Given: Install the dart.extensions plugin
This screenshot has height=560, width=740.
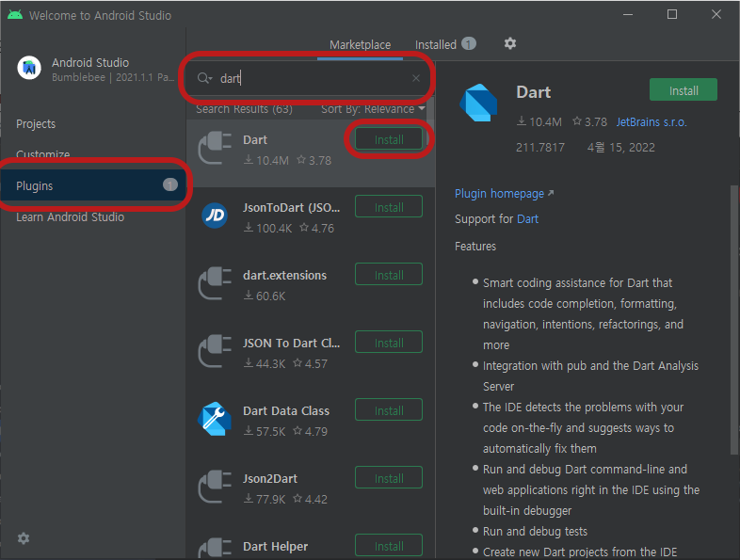Looking at the screenshot, I should (389, 275).
